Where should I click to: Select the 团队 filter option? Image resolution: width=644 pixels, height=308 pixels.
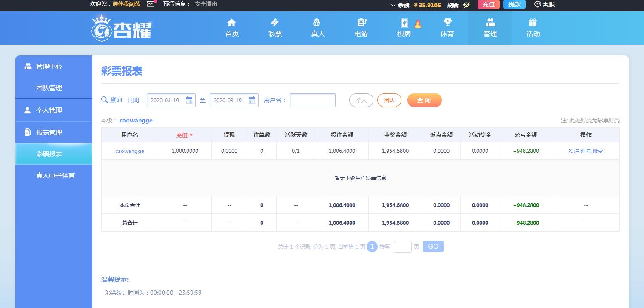[x=389, y=100]
